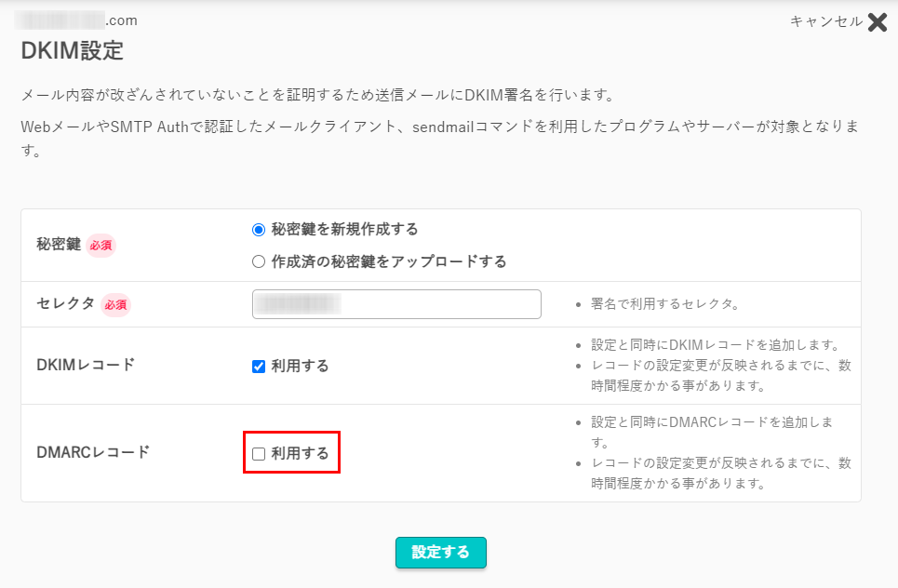This screenshot has width=898, height=588.
Task: Click the メール内容が改ざんされていない description sentence
Action: (317, 96)
